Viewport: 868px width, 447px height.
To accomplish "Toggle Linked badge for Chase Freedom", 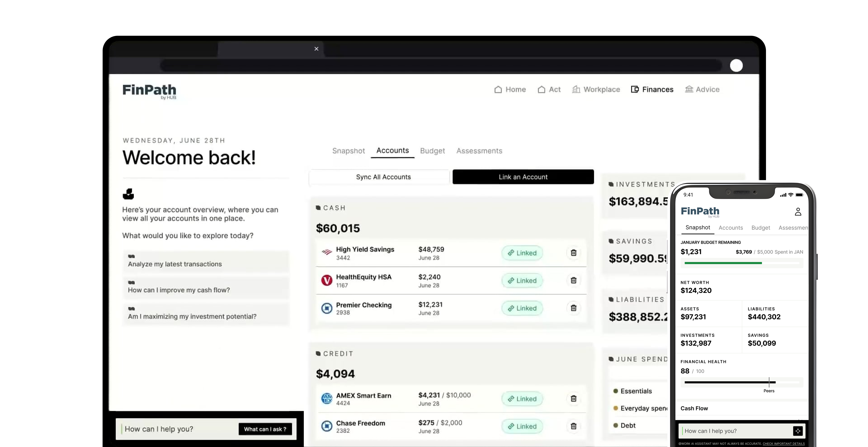I will click(522, 426).
